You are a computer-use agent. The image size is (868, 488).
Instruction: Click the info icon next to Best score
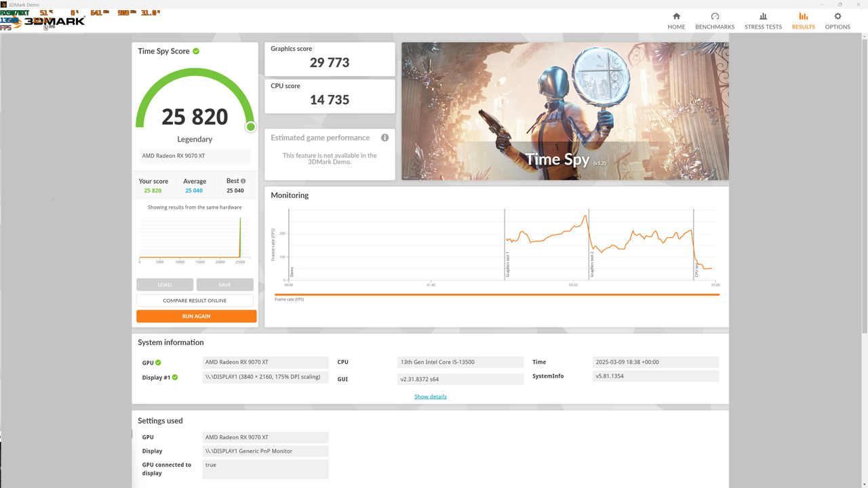(x=243, y=181)
